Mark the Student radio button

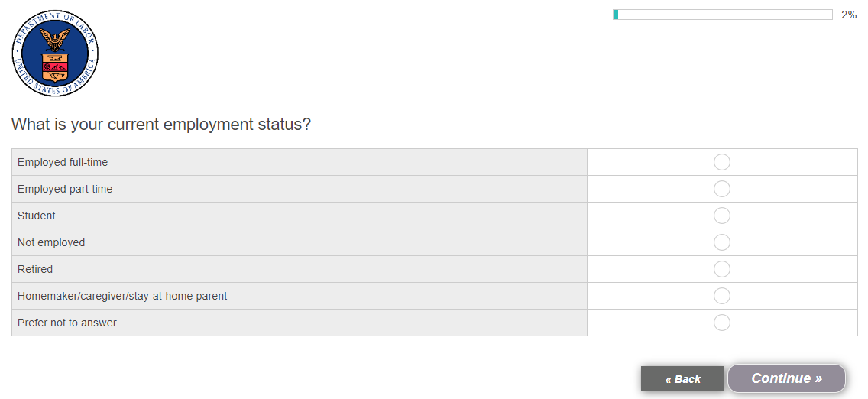(x=721, y=216)
